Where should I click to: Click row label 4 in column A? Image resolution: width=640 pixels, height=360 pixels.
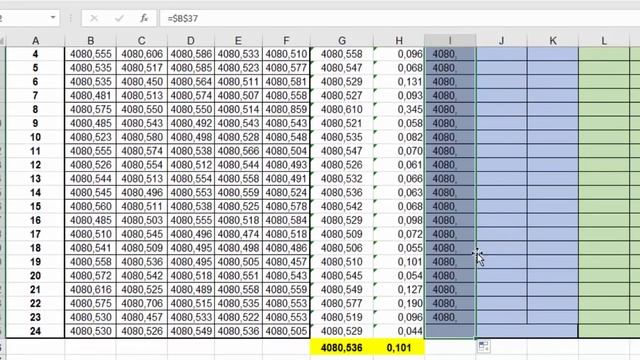click(x=36, y=54)
